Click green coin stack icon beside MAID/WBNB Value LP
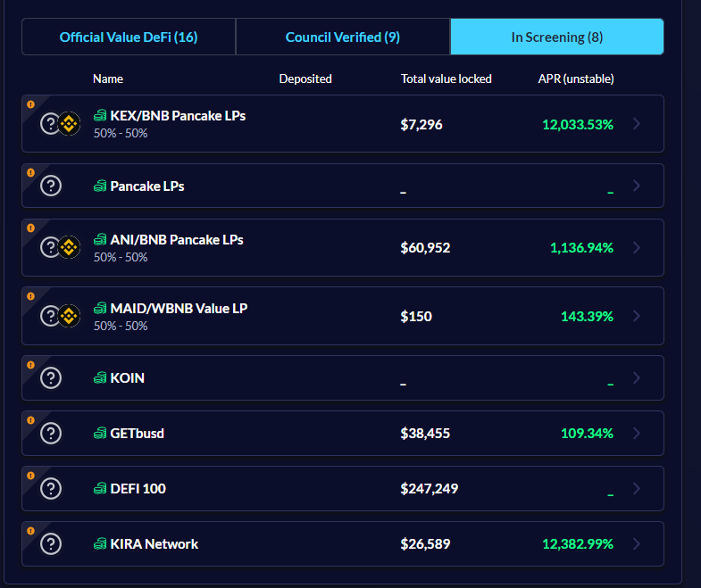 (100, 309)
